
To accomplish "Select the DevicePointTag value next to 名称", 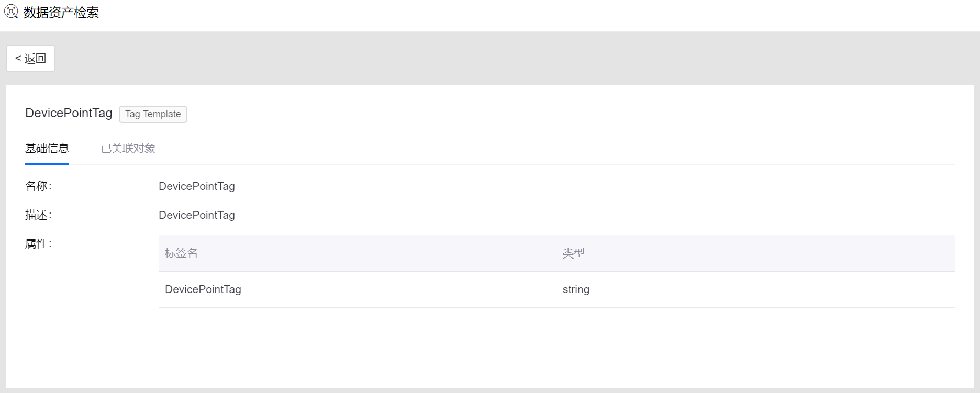I will [197, 186].
